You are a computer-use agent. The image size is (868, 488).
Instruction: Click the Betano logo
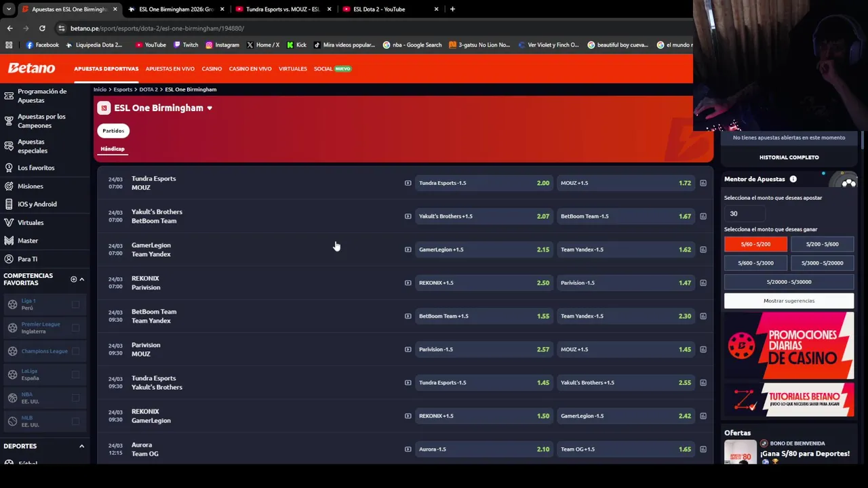click(x=31, y=68)
